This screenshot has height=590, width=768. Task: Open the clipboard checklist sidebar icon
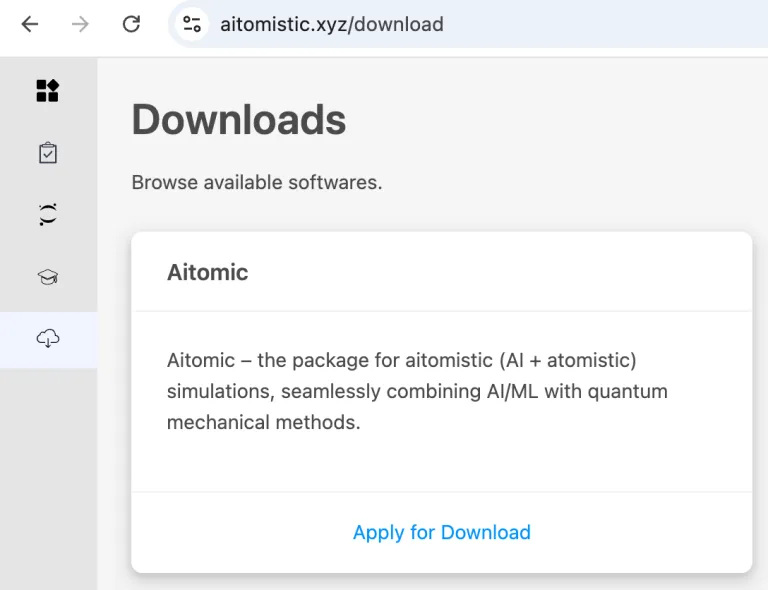(x=48, y=153)
